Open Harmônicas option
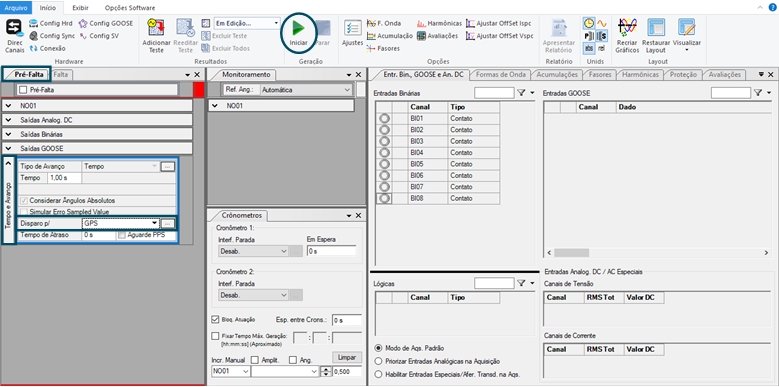This screenshot has width=779, height=387. pyautogui.click(x=439, y=23)
